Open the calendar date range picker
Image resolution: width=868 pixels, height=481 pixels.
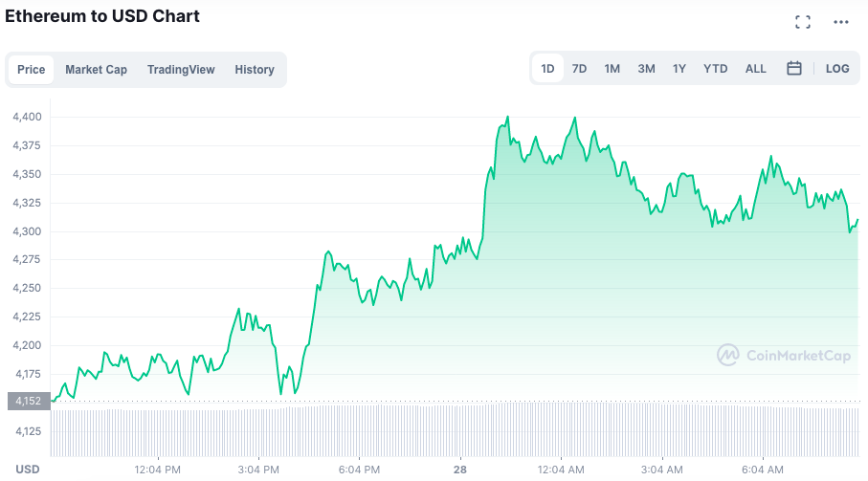click(x=793, y=69)
